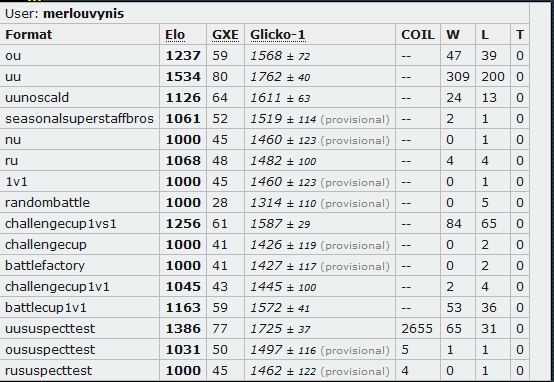Click COIL value 5 for oususpecttest
This screenshot has height=382, width=554.
coord(405,349)
